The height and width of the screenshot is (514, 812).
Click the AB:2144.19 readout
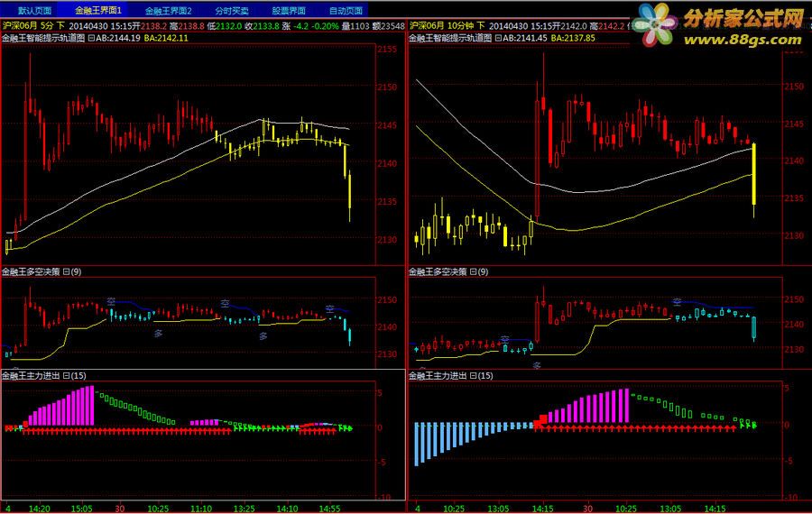118,38
